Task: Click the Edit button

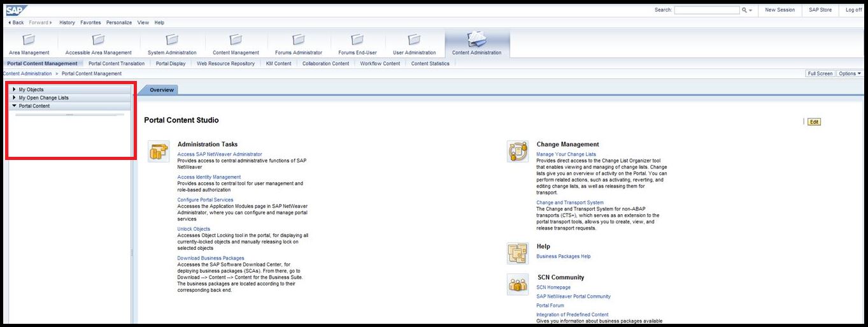Action: [x=814, y=122]
